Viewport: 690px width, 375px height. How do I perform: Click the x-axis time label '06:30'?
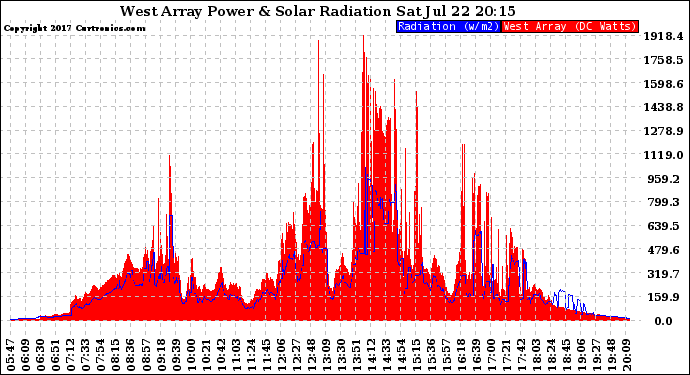point(41,355)
